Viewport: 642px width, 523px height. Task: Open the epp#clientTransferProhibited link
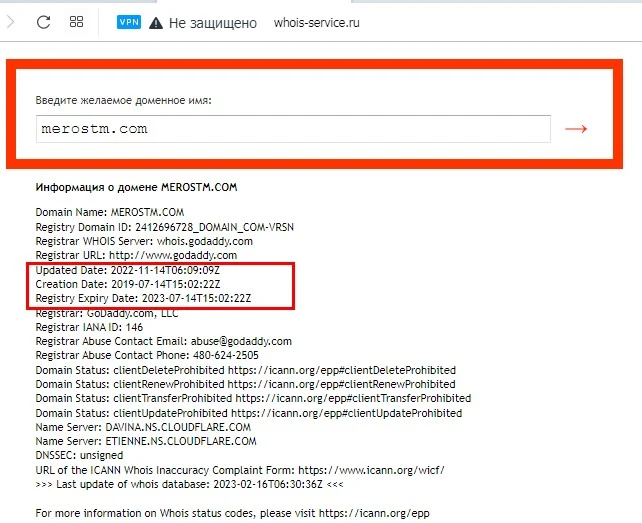click(x=353, y=398)
